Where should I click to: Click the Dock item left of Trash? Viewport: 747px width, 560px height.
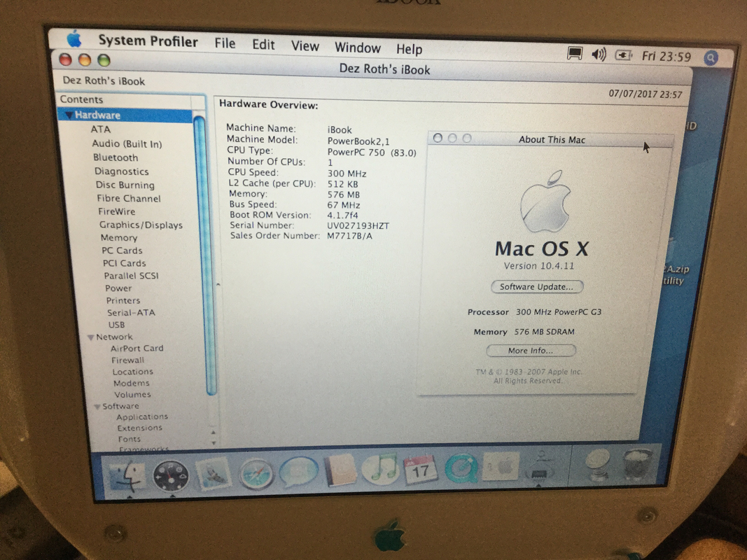click(x=597, y=464)
